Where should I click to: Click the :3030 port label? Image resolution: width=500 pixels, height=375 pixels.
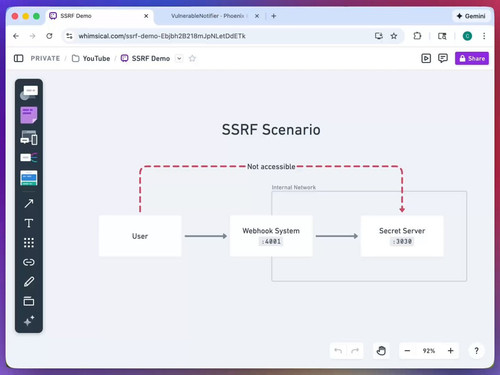(402, 241)
